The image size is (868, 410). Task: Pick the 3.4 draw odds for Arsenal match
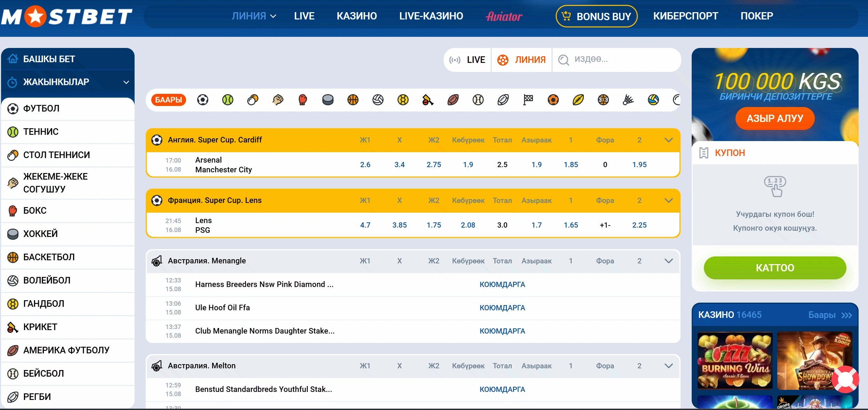coord(400,165)
